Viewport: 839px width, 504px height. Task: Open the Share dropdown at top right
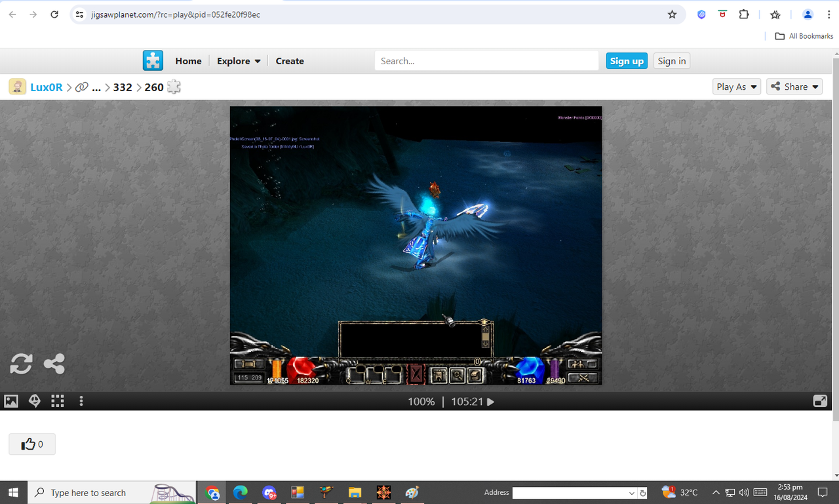click(x=794, y=87)
